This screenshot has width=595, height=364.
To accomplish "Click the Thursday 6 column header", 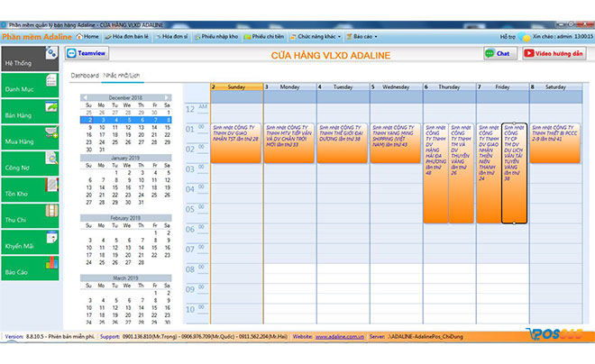I will pos(449,86).
